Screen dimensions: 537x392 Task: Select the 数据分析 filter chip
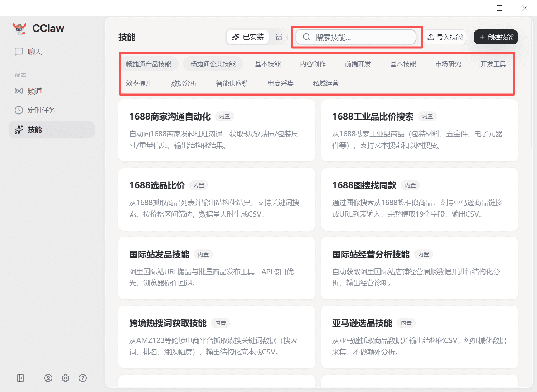coord(184,83)
